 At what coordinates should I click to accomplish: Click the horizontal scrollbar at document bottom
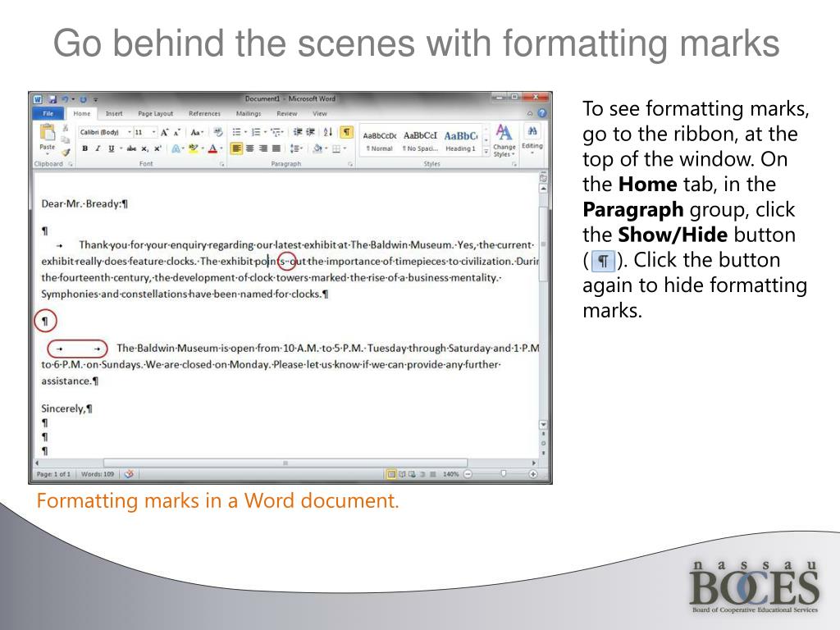tap(285, 463)
